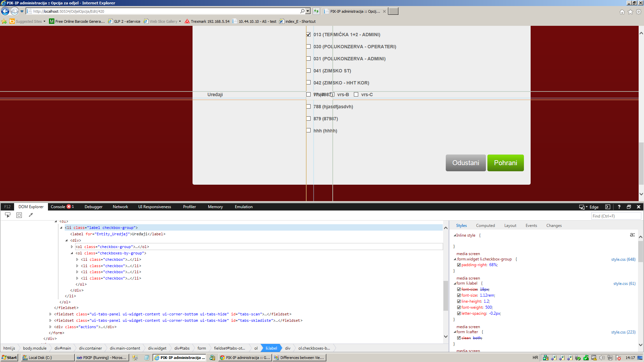Activate the Select element tool in DOM Explorer
This screenshot has width=644, height=362.
[x=8, y=215]
